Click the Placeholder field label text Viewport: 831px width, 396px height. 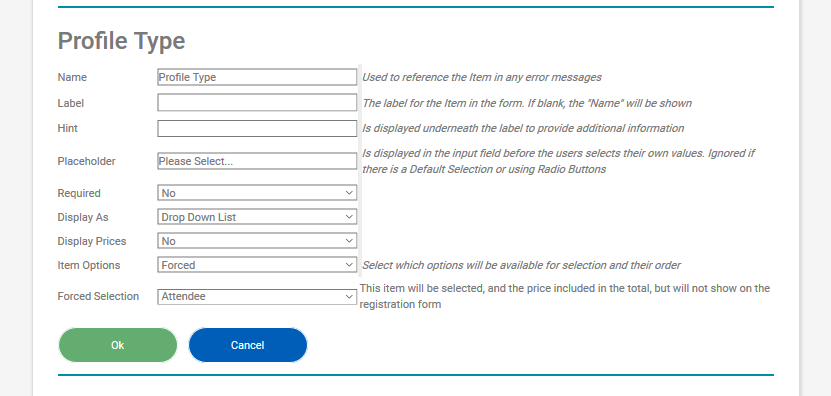[x=86, y=161]
